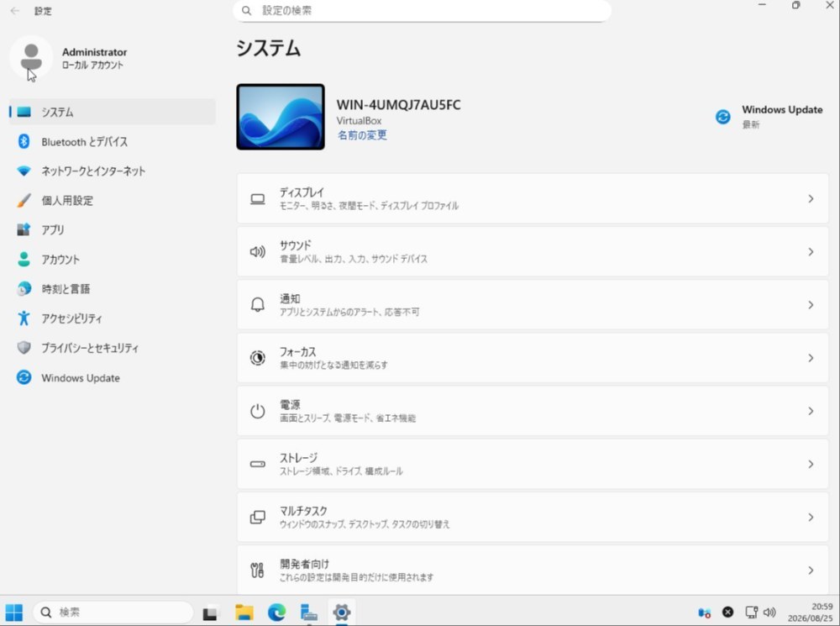Click the PC wallpaper thumbnail
This screenshot has height=626, width=840.
click(x=281, y=117)
